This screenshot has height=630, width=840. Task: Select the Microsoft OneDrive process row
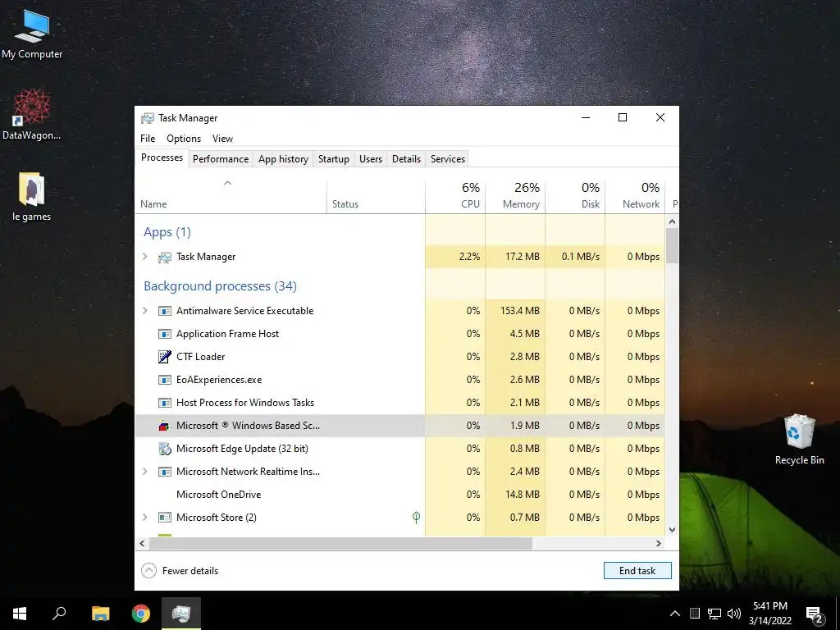(x=400, y=495)
